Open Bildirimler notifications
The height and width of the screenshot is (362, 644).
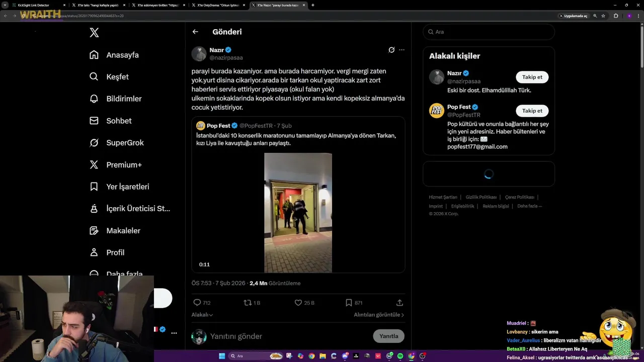tap(115, 99)
